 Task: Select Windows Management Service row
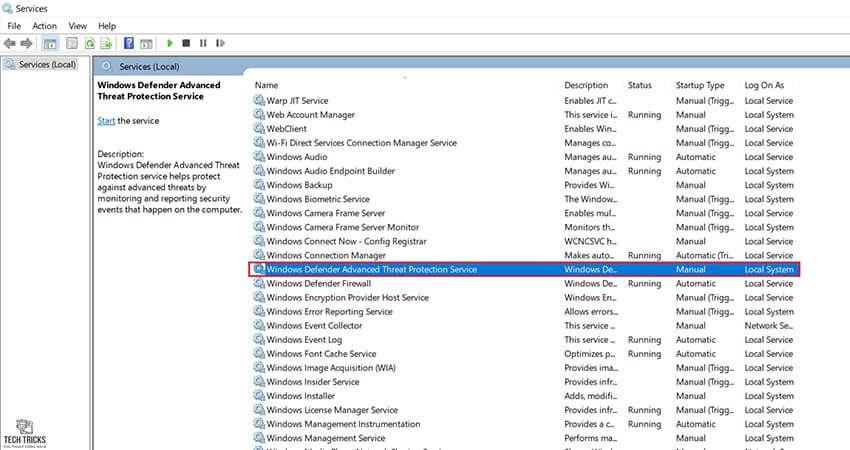coord(325,438)
